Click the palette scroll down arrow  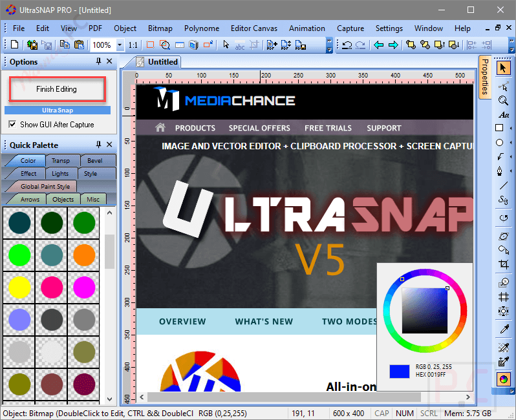pyautogui.click(x=110, y=399)
